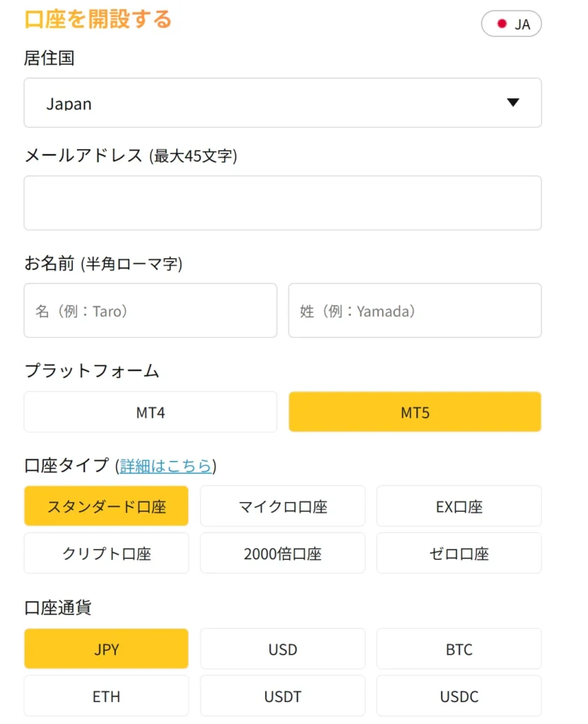
Task: Select ETH as the account currency
Action: (x=106, y=696)
